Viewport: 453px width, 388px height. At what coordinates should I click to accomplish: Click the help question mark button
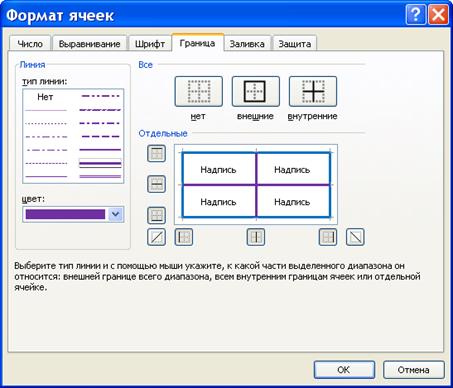click(415, 15)
